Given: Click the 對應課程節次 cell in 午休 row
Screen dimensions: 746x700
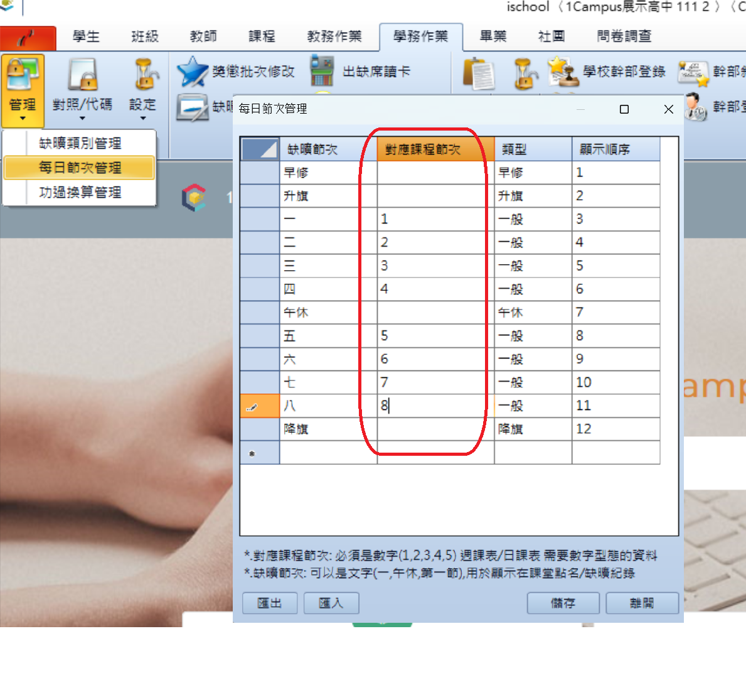Looking at the screenshot, I should pyautogui.click(x=435, y=312).
